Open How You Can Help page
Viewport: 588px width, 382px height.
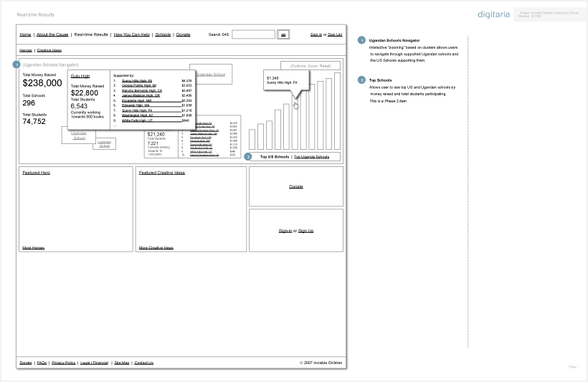pos(132,34)
